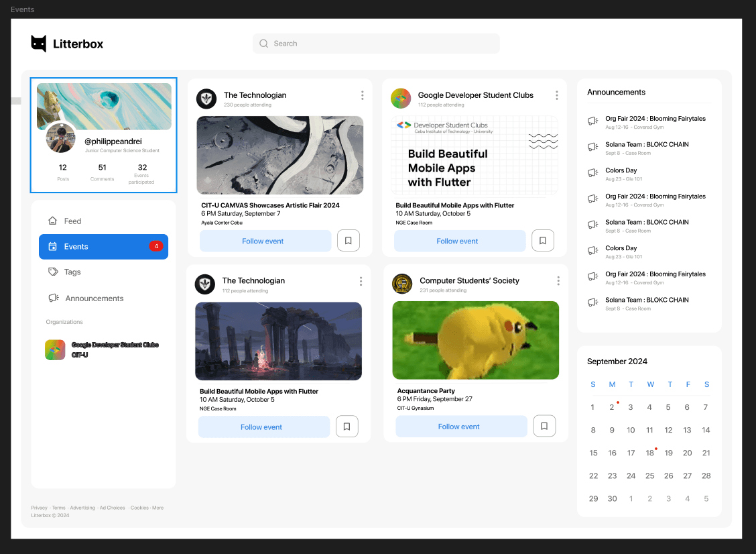Click the Announcements panel heading
The width and height of the screenshot is (756, 554).
pos(616,92)
